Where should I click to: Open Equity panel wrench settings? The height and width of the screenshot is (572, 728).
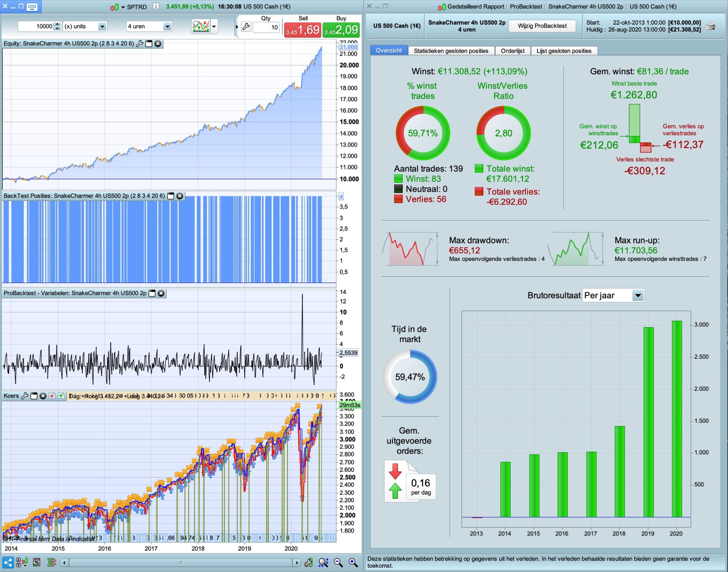(140, 44)
